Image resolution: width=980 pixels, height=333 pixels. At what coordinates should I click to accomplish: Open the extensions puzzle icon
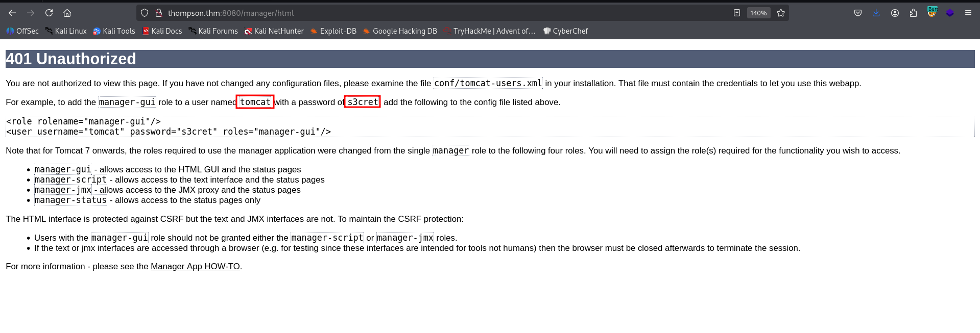click(x=913, y=13)
